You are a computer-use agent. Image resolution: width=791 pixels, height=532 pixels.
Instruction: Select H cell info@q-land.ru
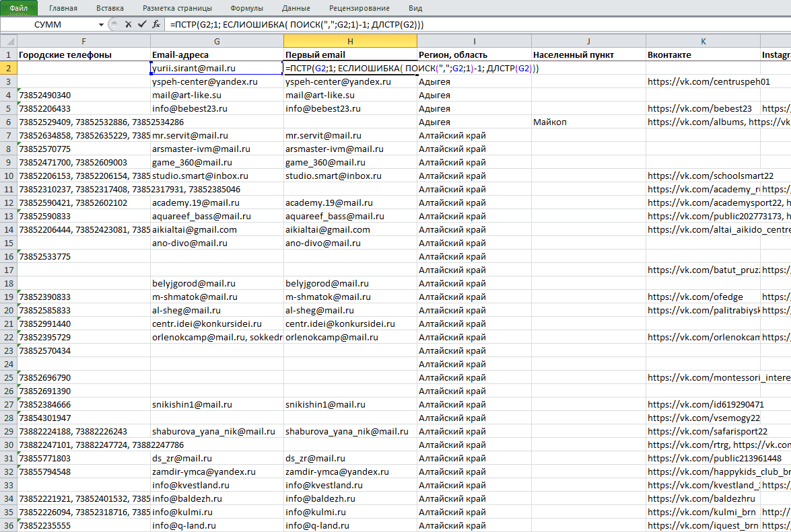coord(350,525)
